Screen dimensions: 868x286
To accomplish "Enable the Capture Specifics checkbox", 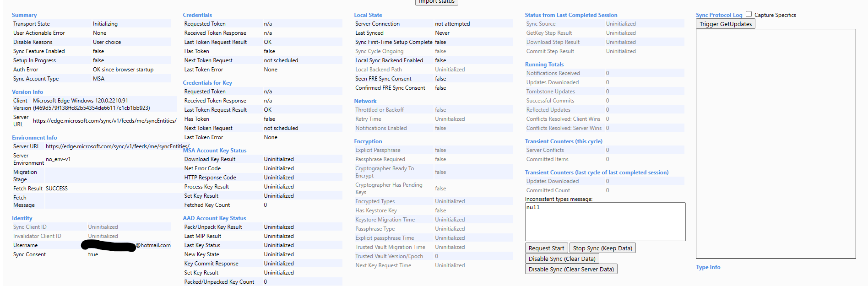I will click(749, 14).
